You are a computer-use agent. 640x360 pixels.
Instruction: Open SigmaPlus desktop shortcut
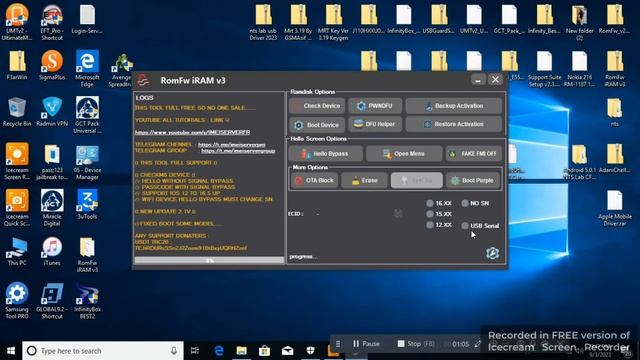point(52,65)
